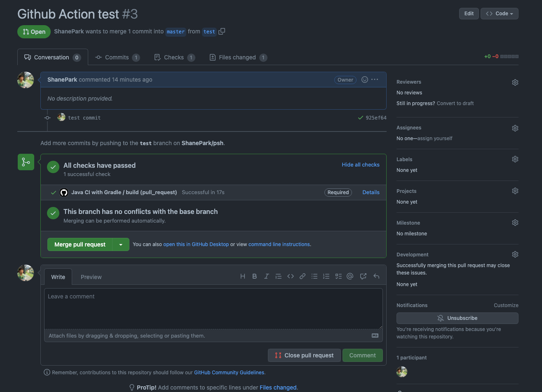The width and height of the screenshot is (542, 392).
Task: Insert a bulleted list
Action: coord(314,276)
